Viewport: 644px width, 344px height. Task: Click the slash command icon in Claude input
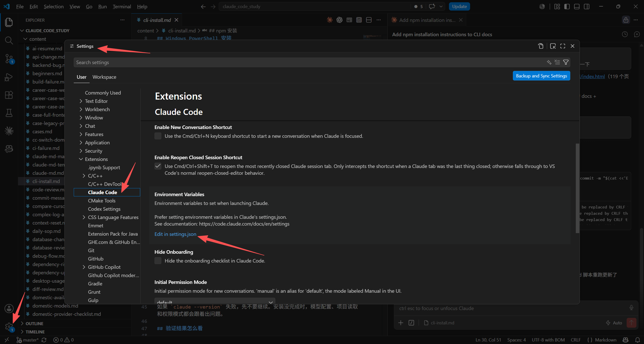(411, 323)
